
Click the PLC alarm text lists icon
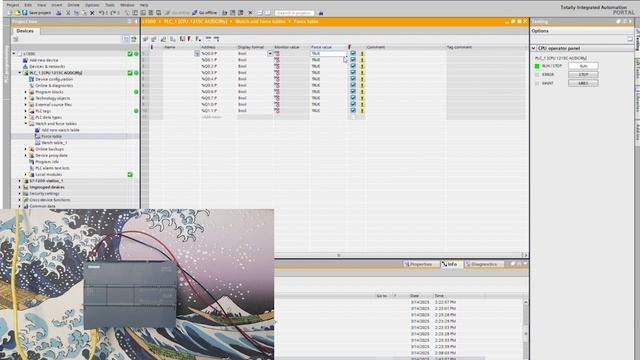click(31, 168)
